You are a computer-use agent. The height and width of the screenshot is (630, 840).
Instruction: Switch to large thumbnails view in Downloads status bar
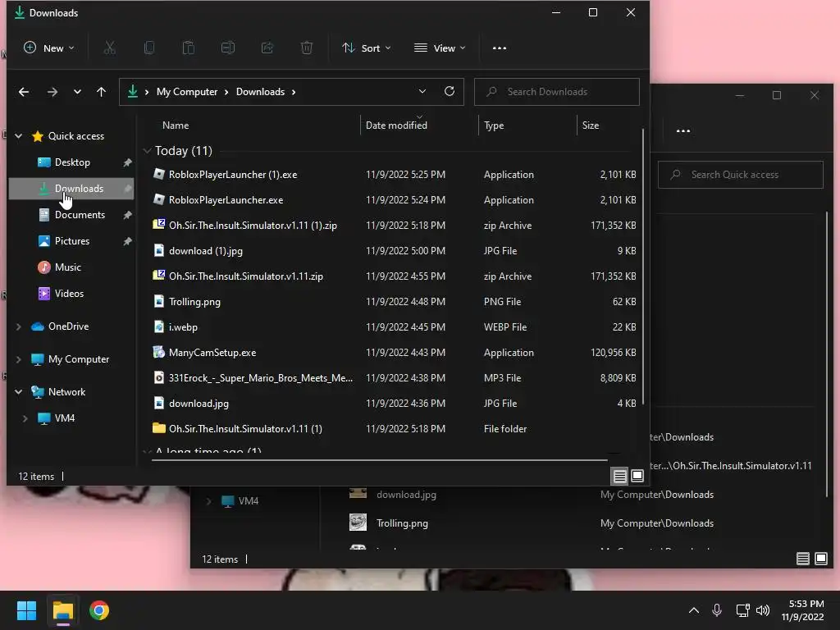637,476
